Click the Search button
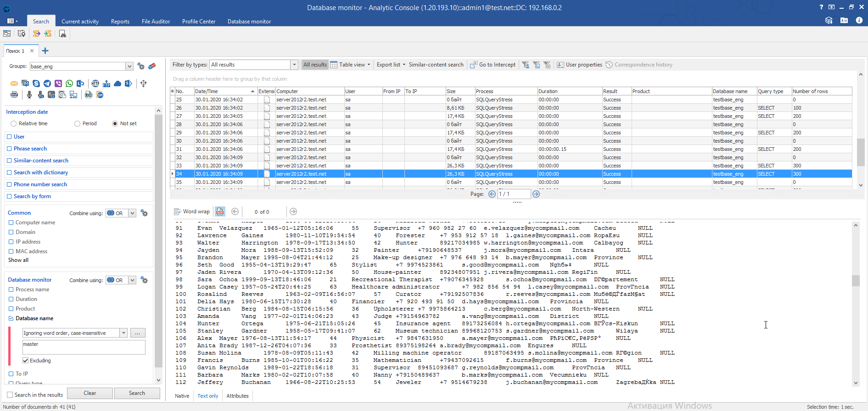Viewport: 868px width, 411px height. [x=137, y=393]
